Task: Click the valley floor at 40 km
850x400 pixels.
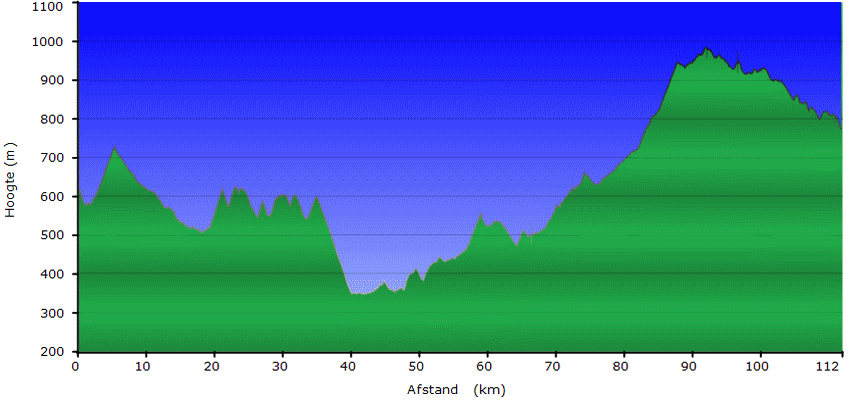Action: click(352, 293)
